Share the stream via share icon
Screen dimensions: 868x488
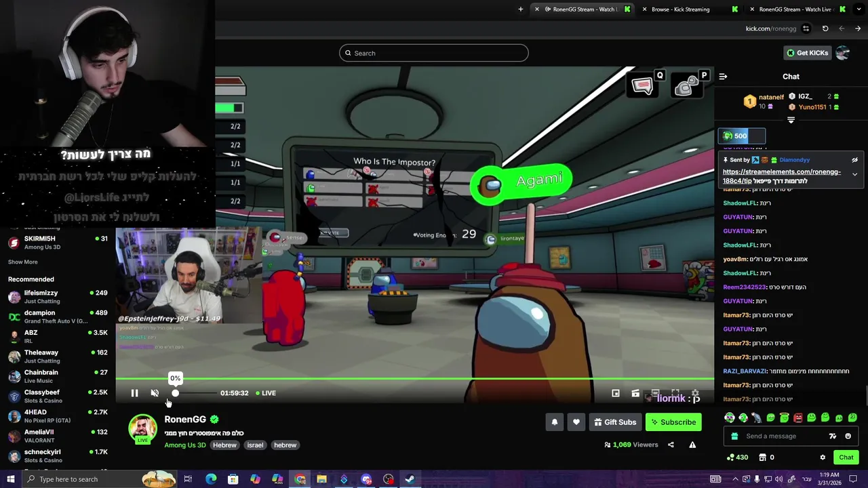671,445
